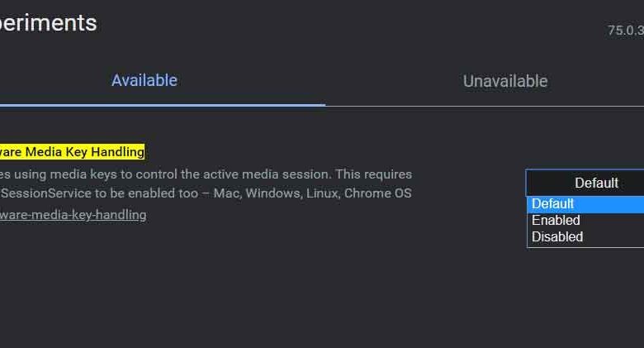
Task: Click the 75.0.3 version number
Action: click(625, 31)
